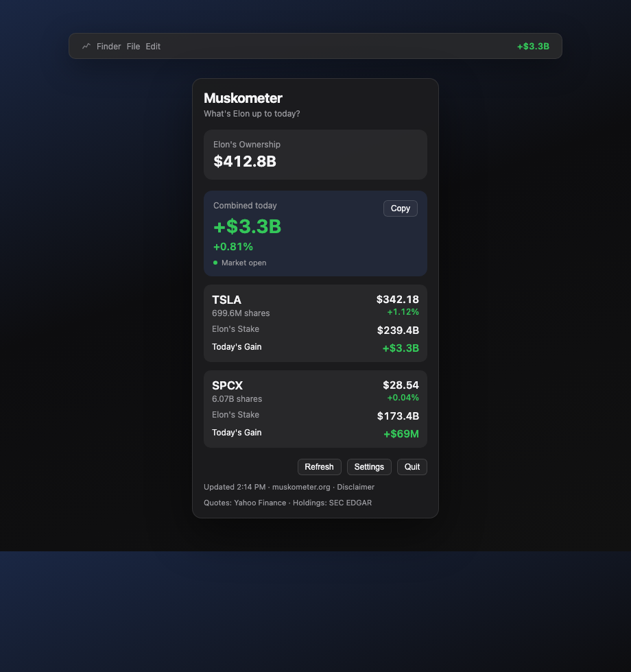
Task: Open the Disclaimer link
Action: [x=356, y=487]
